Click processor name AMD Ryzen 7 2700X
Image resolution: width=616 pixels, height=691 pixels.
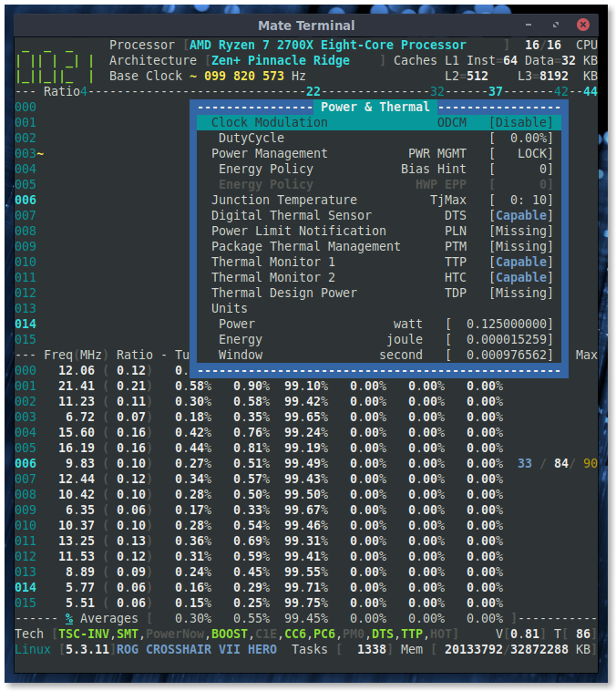click(x=327, y=45)
